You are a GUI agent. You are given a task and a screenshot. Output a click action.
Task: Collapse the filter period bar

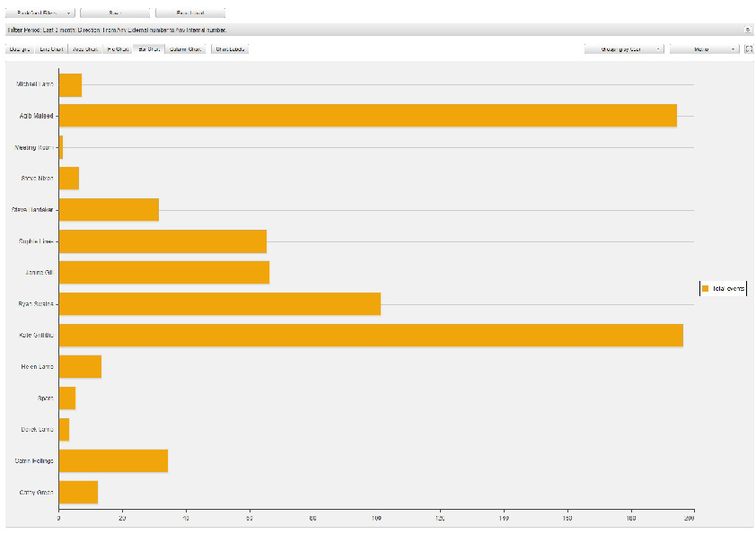click(747, 30)
